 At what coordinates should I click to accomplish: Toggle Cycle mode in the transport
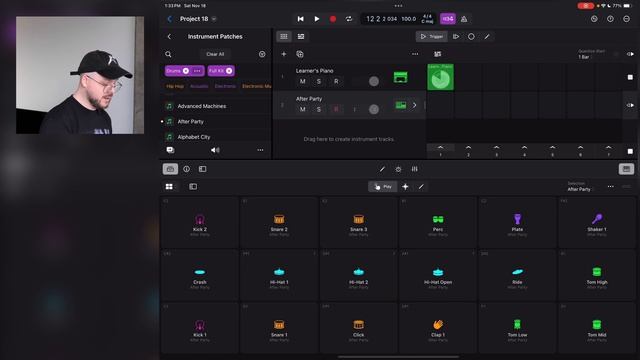pos(349,19)
